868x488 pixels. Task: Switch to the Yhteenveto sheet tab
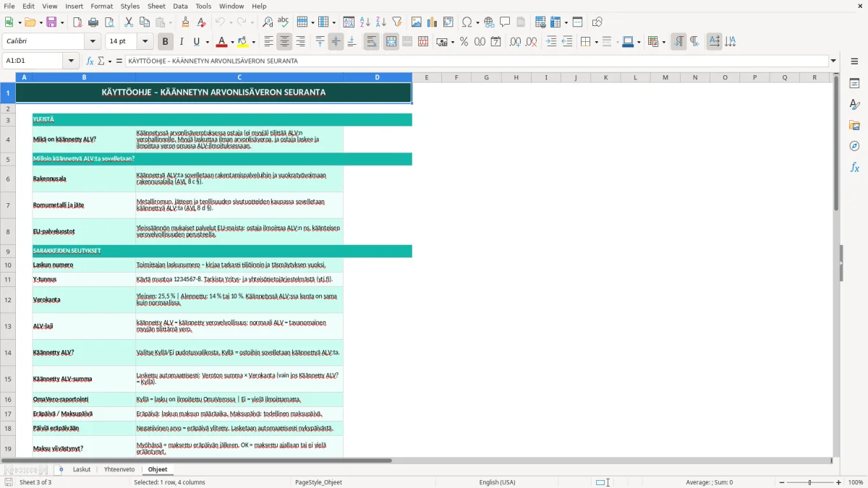pos(119,469)
